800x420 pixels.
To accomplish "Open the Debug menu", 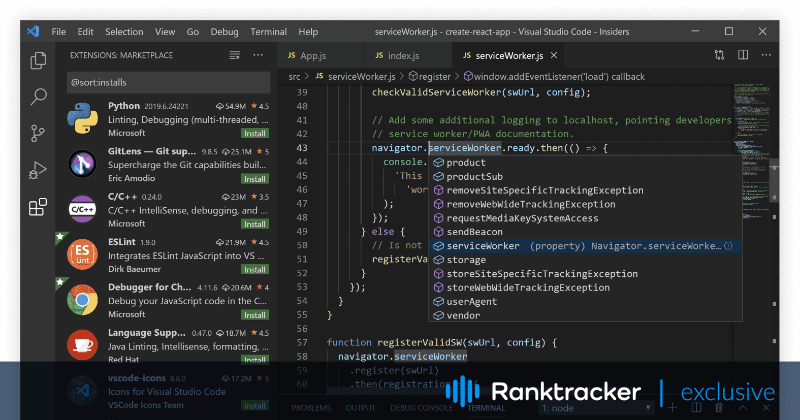I will point(224,32).
